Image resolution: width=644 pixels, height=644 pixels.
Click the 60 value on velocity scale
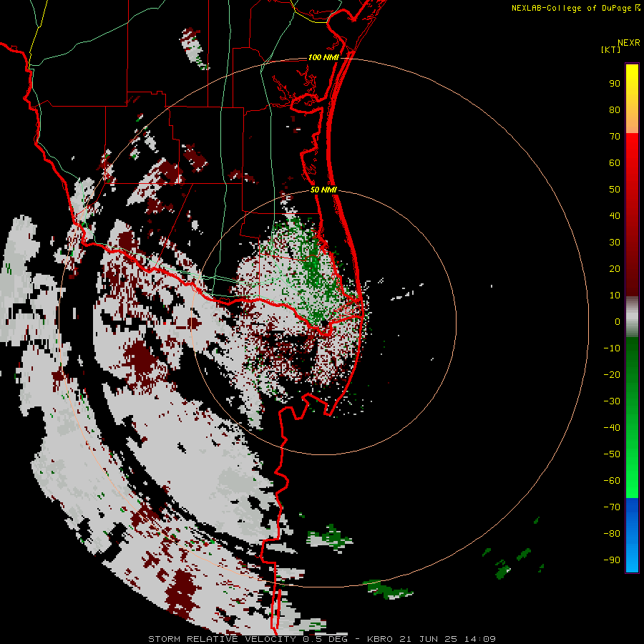(615, 163)
